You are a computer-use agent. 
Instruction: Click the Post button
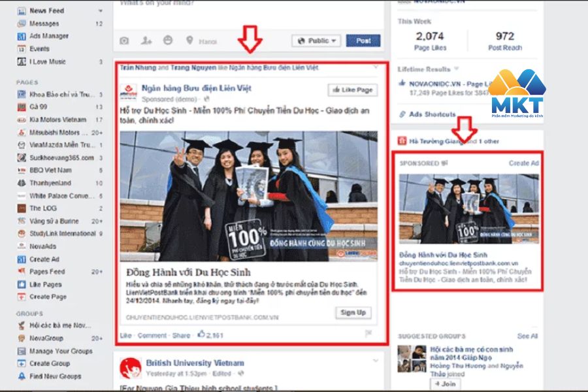[363, 41]
